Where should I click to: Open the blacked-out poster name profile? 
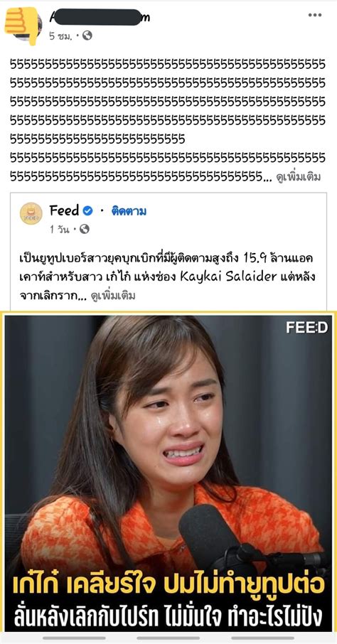[x=100, y=17]
